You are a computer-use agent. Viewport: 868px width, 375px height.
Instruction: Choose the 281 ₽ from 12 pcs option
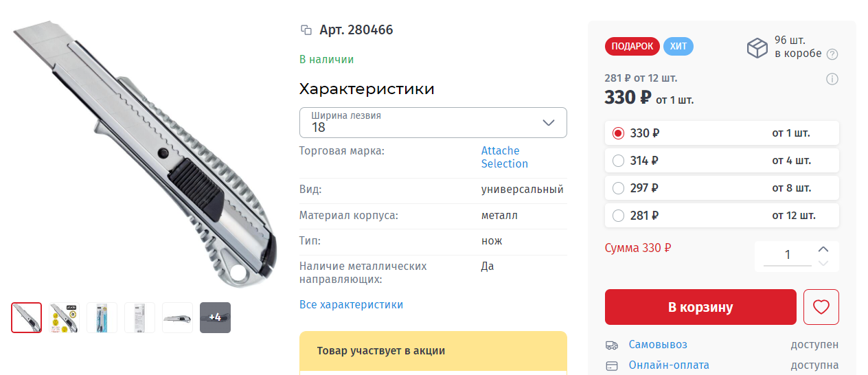(x=618, y=216)
